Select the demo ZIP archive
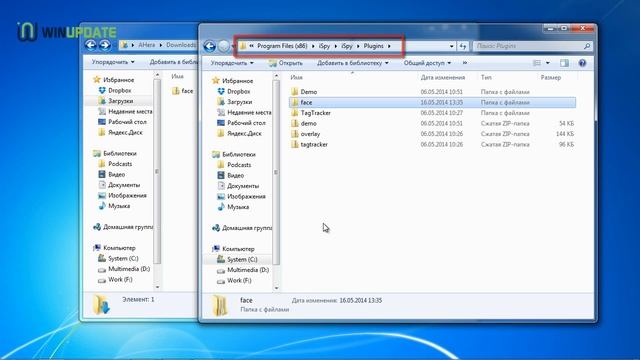 pyautogui.click(x=309, y=123)
